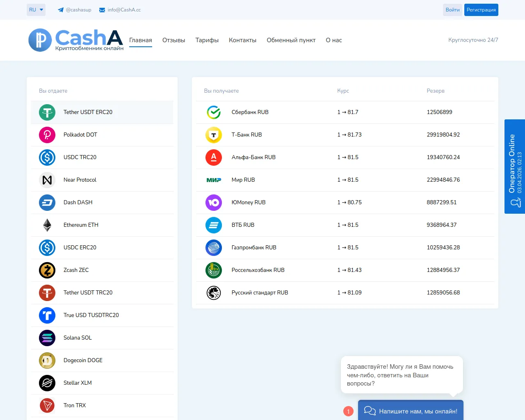Click the Polkadot DOT coin icon
The width and height of the screenshot is (525, 420).
[x=47, y=135]
